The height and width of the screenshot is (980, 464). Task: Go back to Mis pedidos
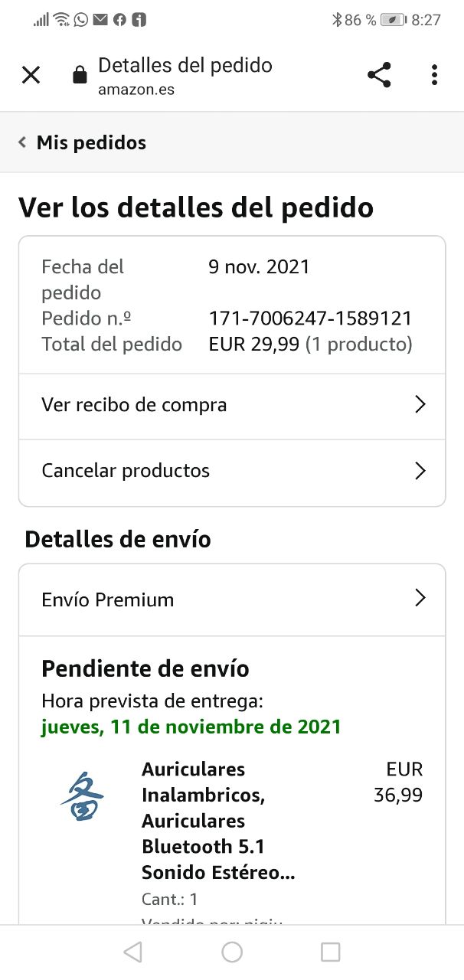[x=91, y=142]
